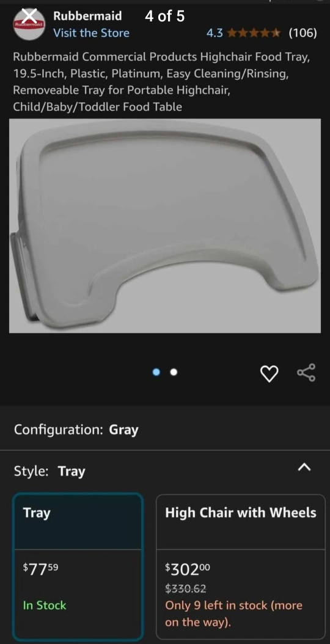Close the image viewer with the X icon
The height and width of the screenshot is (644, 330).
click(29, 17)
